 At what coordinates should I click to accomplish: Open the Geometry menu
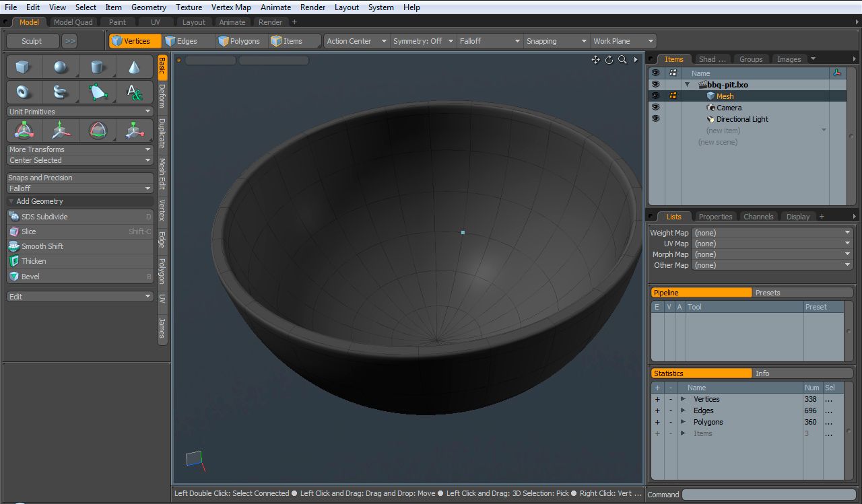point(148,7)
